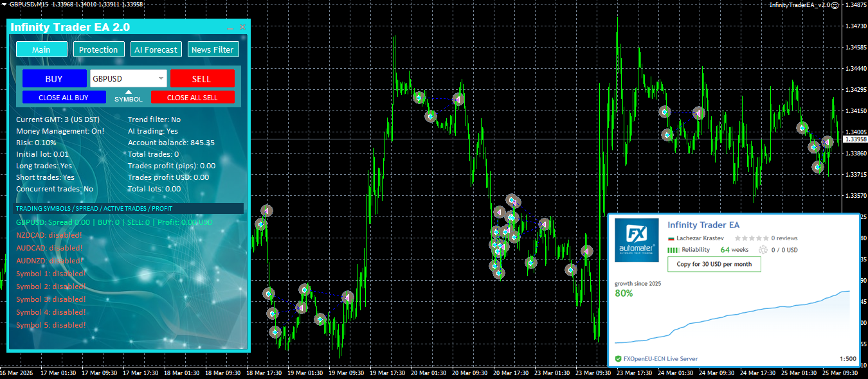Click the TRADING SYMBOLS / SPREAD header bar
This screenshot has width=868, height=379.
129,208
